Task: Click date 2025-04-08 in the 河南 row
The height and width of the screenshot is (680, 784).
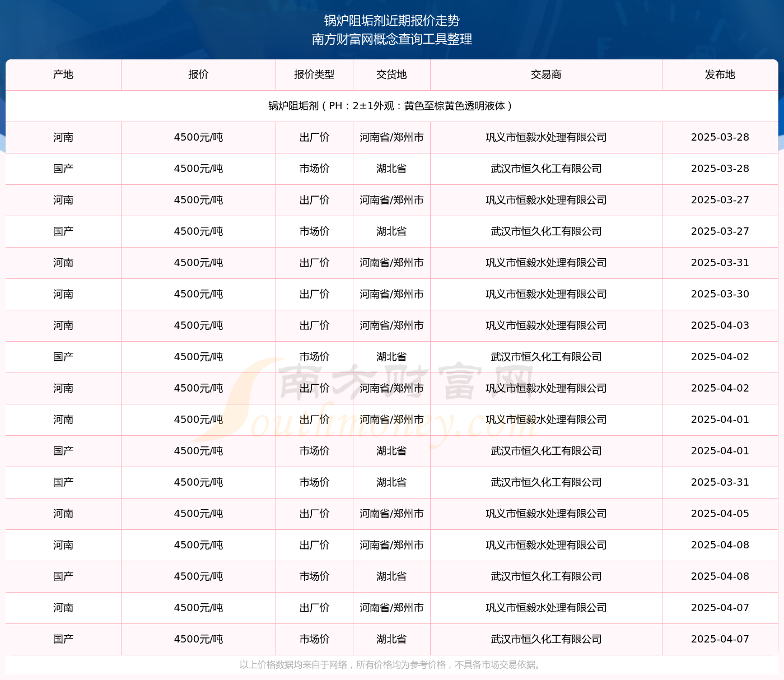Action: (x=720, y=545)
